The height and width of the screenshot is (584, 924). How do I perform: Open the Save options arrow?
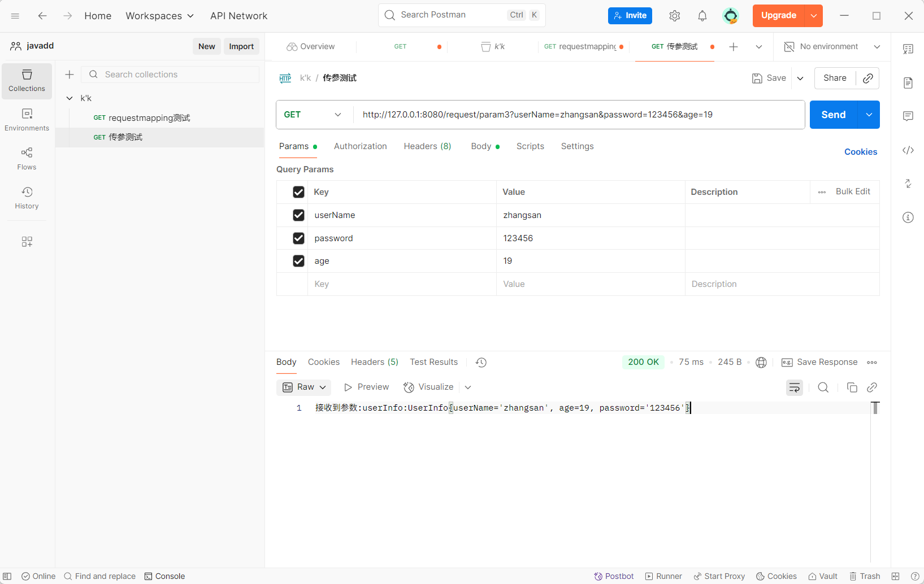[x=800, y=79]
